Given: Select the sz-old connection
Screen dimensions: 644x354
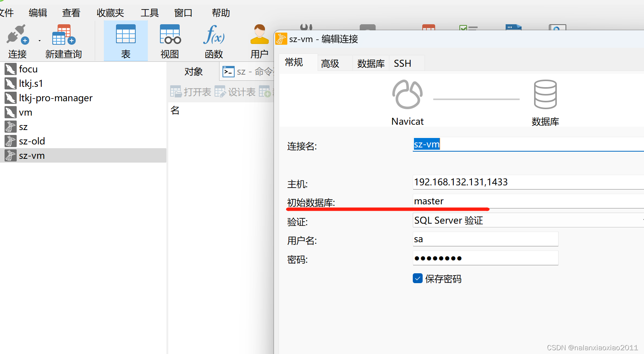Looking at the screenshot, I should [x=83, y=141].
